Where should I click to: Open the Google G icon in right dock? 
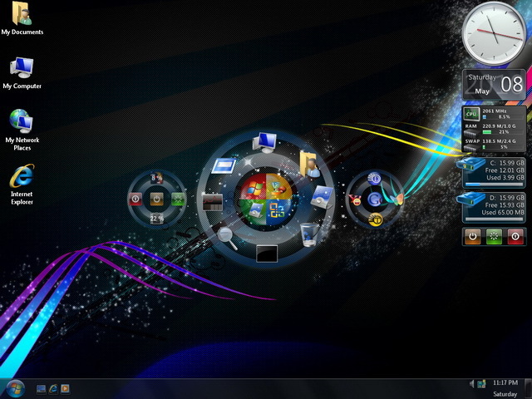point(375,199)
